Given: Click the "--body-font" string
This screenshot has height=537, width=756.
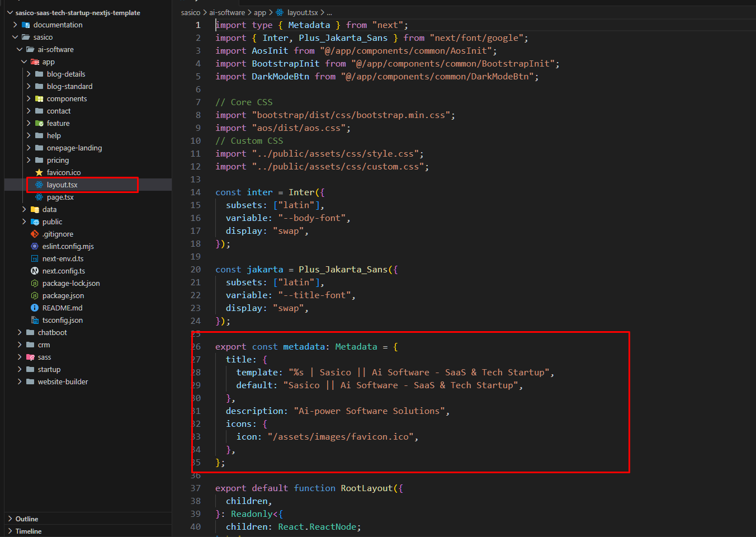Looking at the screenshot, I should point(312,218).
